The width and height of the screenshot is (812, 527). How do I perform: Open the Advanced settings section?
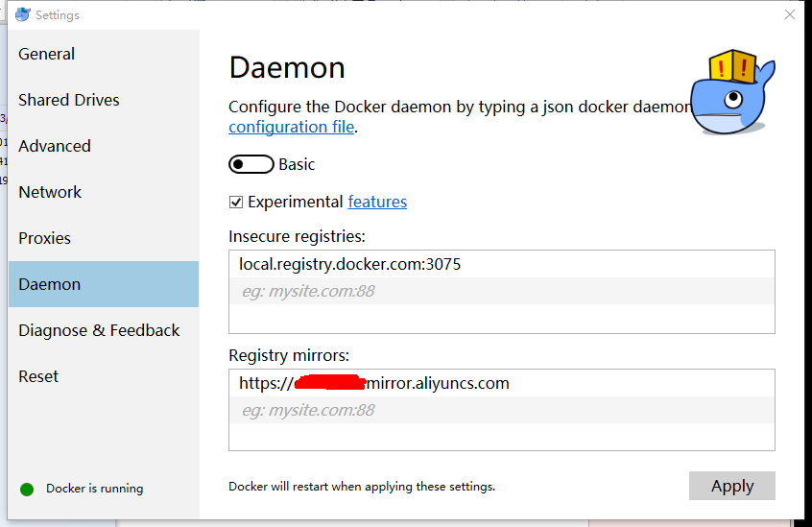pyautogui.click(x=55, y=146)
